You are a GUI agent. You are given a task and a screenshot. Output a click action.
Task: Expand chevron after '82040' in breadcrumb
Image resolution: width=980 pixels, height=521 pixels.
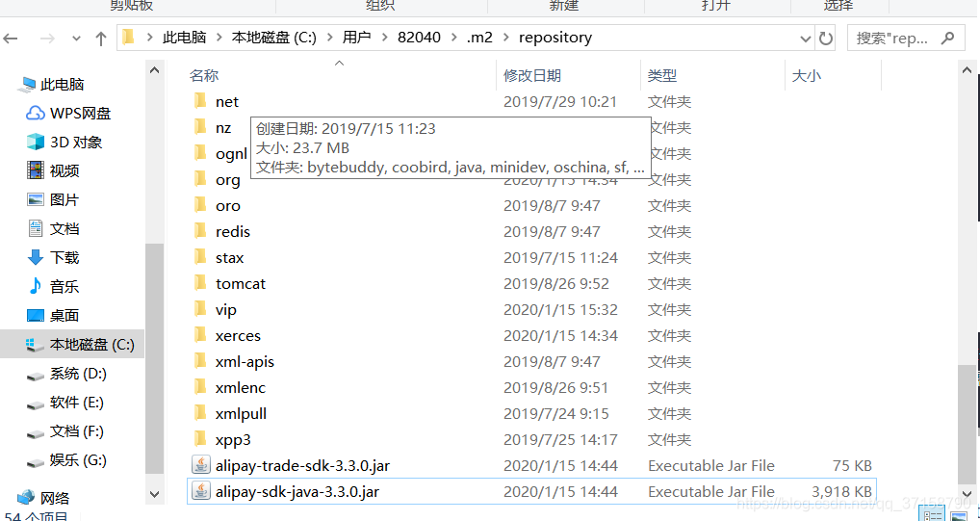453,38
